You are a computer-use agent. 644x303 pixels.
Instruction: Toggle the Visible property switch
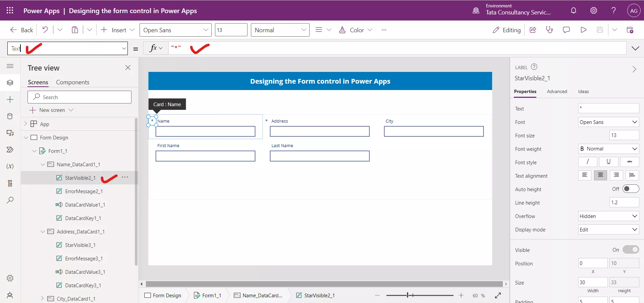tap(631, 250)
